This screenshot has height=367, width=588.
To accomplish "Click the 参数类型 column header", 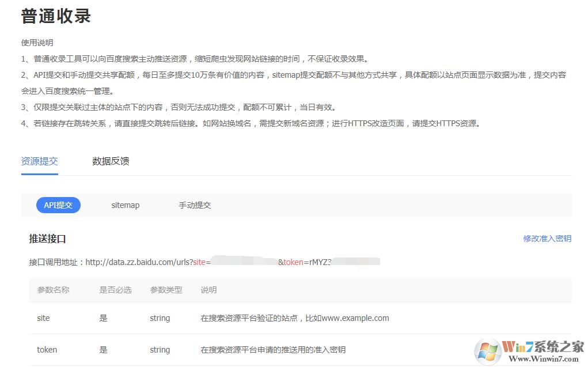I will point(166,290).
